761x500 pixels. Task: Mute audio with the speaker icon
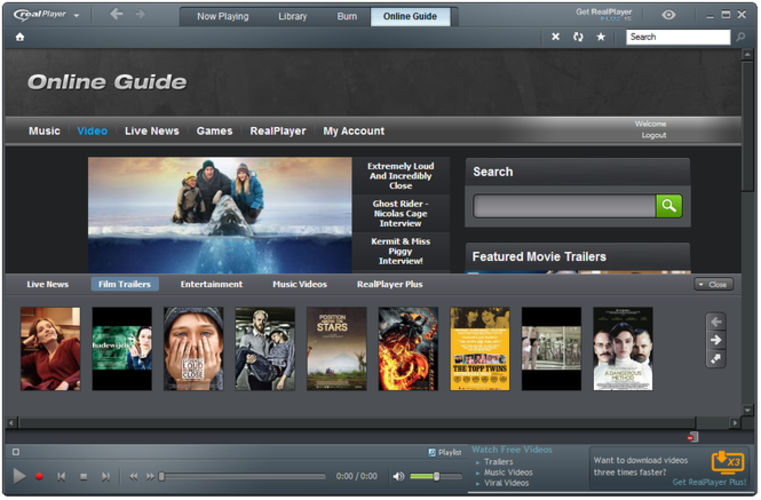pyautogui.click(x=399, y=477)
